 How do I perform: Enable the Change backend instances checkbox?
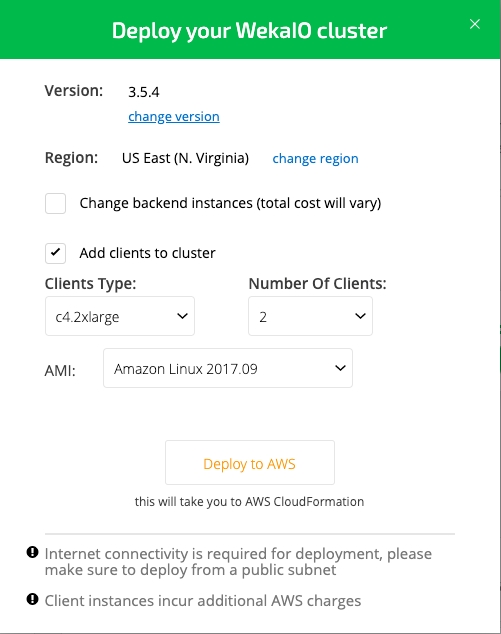point(55,203)
